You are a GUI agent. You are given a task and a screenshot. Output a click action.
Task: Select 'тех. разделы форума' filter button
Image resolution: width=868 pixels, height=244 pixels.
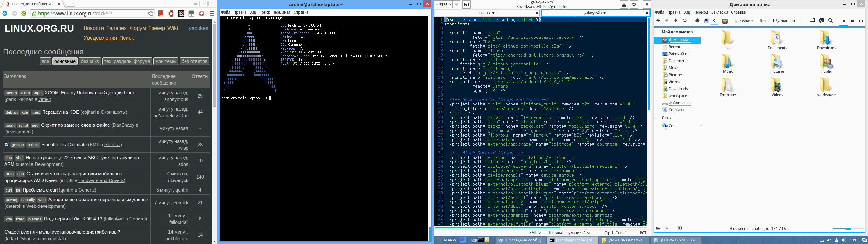127,61
